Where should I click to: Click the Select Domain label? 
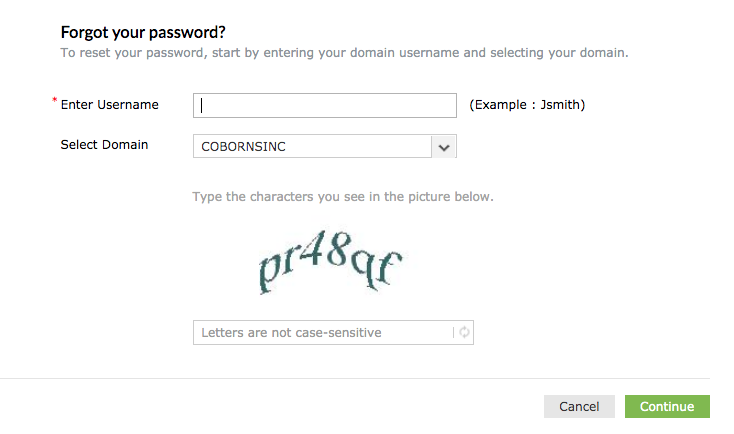click(x=104, y=145)
